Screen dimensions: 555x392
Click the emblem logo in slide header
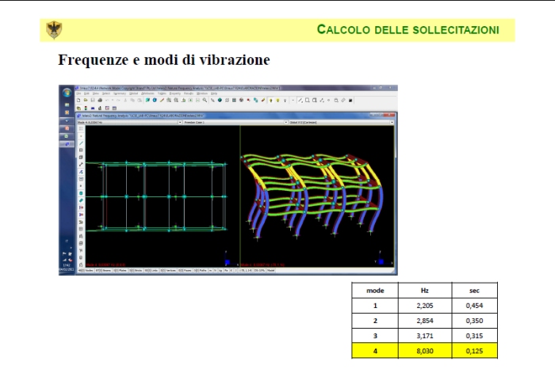(54, 30)
